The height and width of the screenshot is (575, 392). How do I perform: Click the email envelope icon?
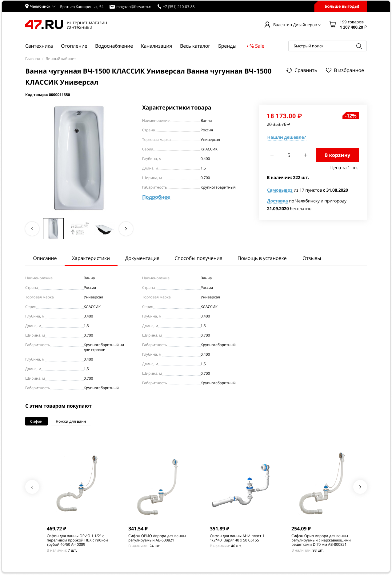pyautogui.click(x=112, y=7)
